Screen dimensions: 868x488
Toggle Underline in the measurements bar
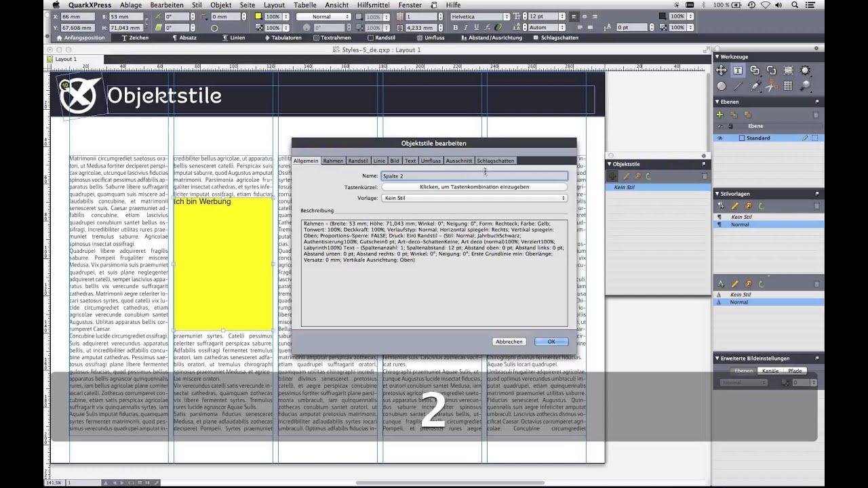coord(476,28)
